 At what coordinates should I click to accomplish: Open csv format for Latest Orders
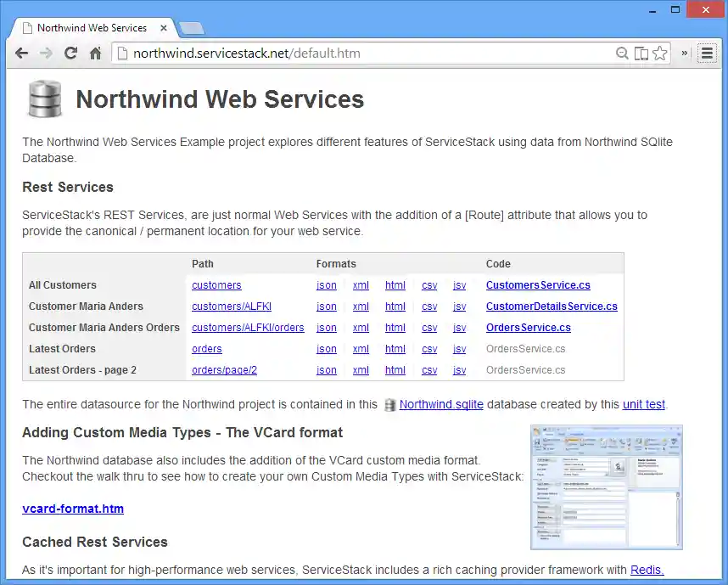click(429, 349)
